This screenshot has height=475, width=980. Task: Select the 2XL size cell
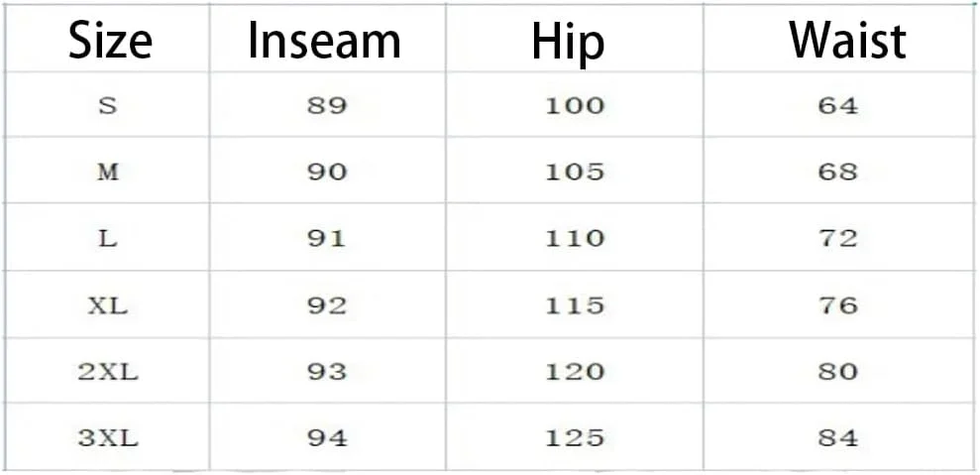click(x=108, y=372)
